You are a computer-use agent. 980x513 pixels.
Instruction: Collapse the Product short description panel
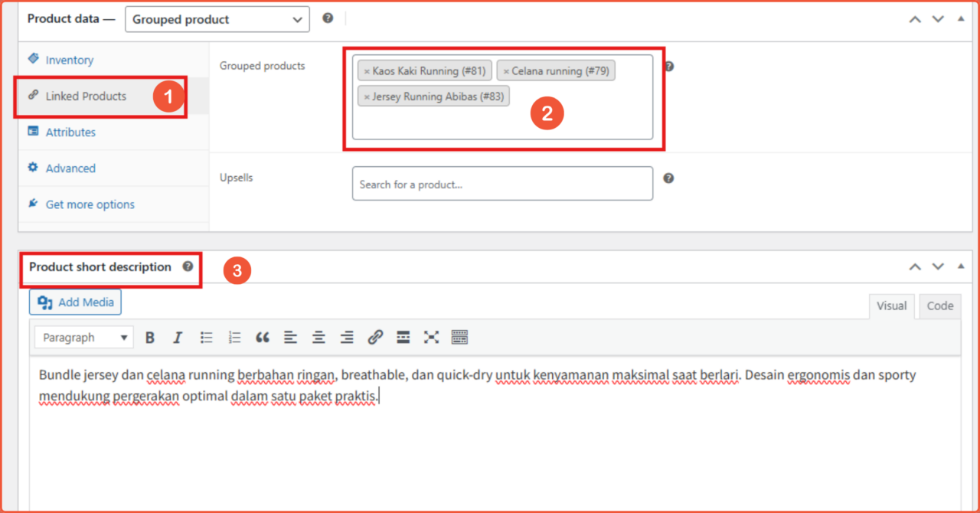click(960, 266)
